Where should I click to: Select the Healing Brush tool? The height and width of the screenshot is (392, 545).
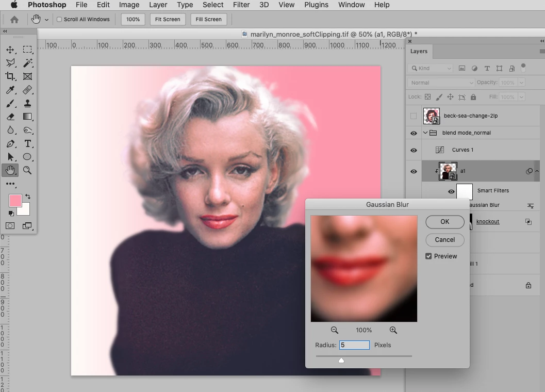coord(27,90)
